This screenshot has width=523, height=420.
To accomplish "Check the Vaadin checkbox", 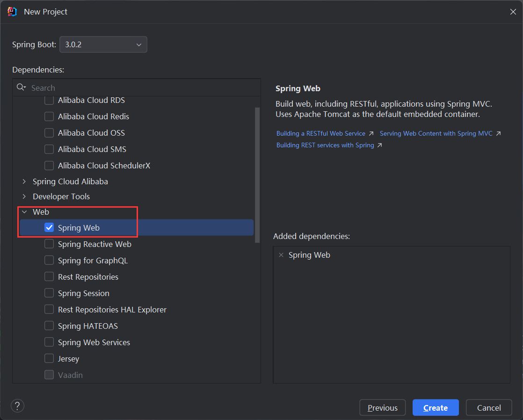I will pos(49,375).
